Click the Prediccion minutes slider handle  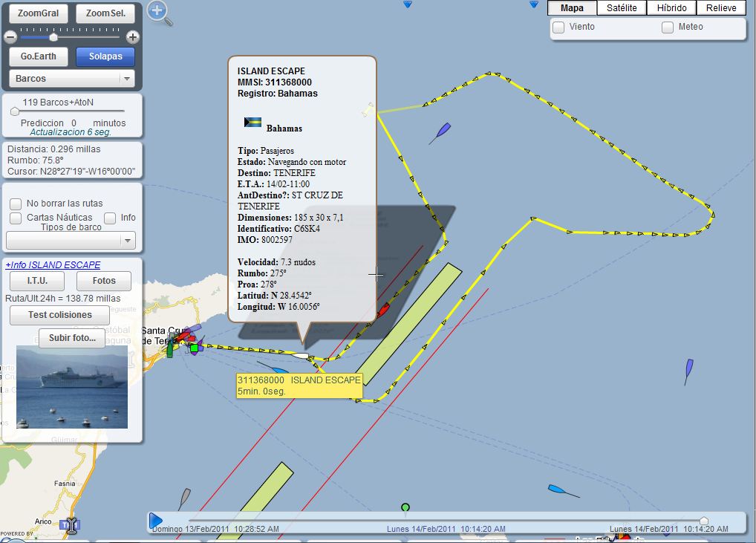pyautogui.click(x=15, y=111)
